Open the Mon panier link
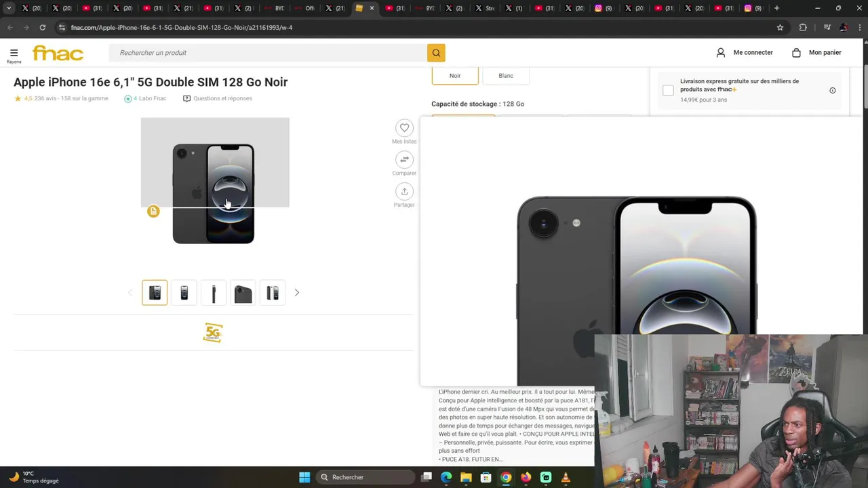 825,52
